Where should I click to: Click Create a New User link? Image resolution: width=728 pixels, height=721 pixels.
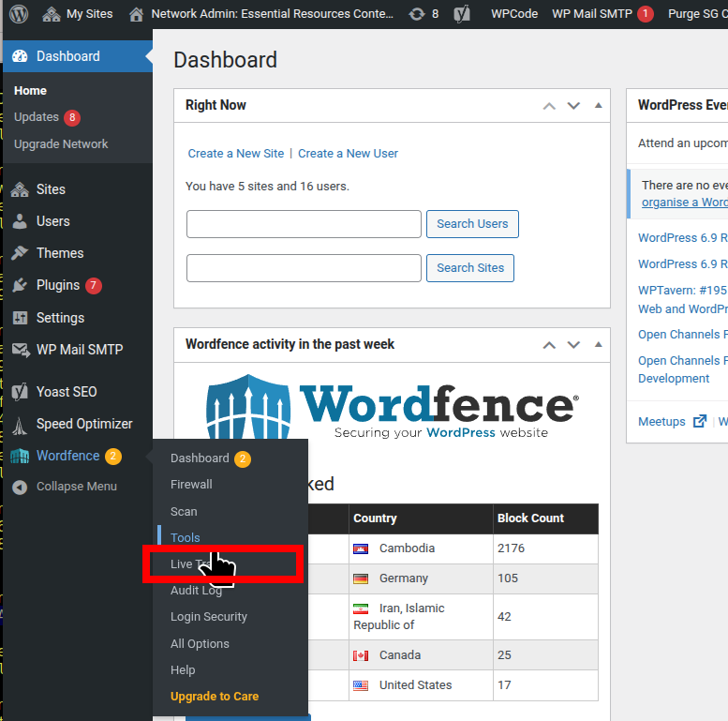click(x=348, y=154)
